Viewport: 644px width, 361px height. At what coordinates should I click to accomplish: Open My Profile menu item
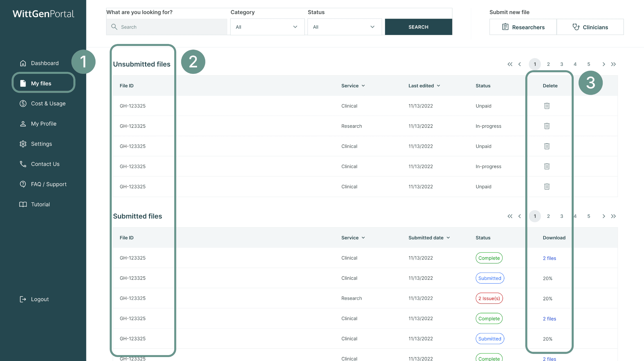[44, 124]
